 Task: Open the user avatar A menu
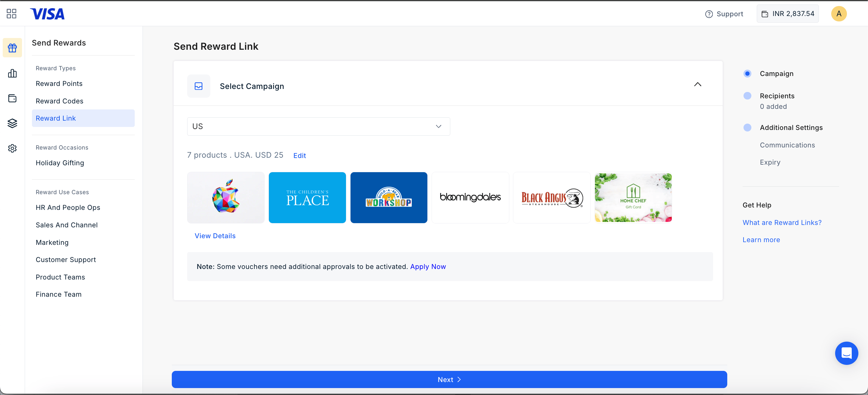[839, 14]
